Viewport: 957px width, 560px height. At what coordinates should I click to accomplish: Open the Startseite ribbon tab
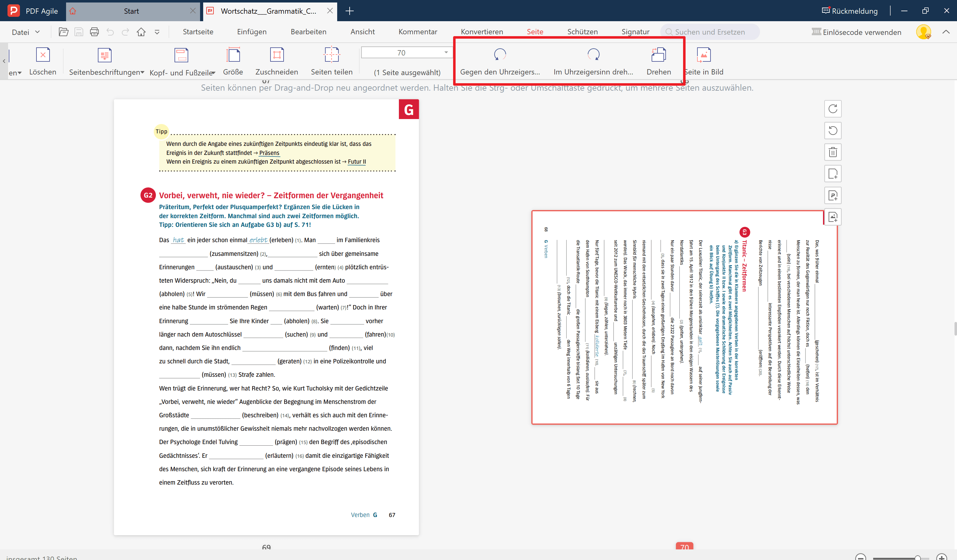198,32
